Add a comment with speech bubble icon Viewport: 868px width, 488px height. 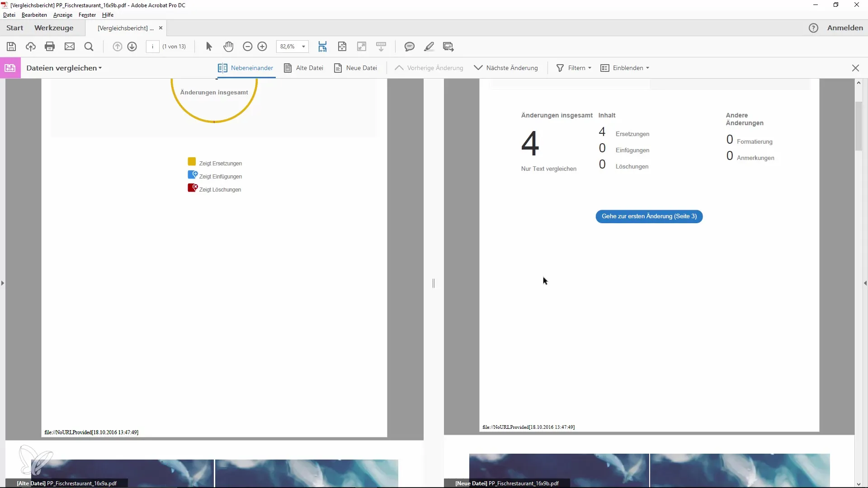point(410,47)
